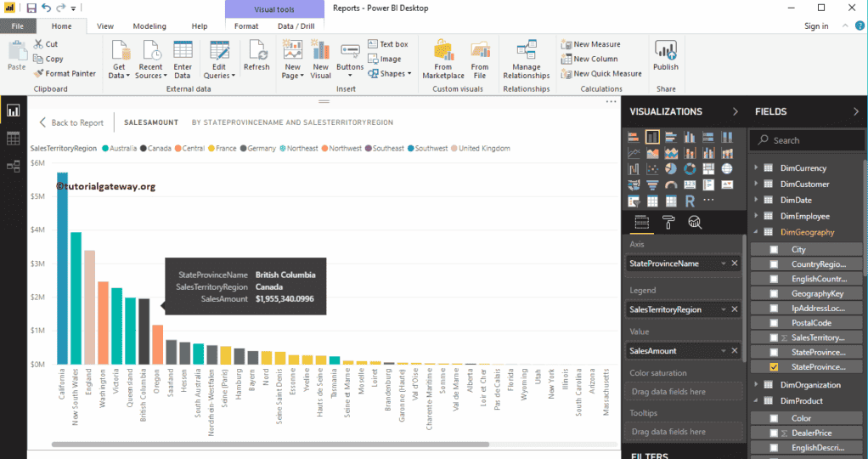Click the chart's horizontal scrollbar
Screen dimensions: 868x459
tap(270, 445)
